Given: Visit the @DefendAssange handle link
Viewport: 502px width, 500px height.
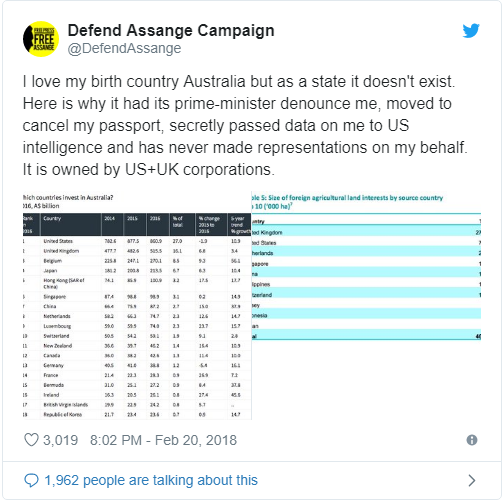Looking at the screenshot, I should 124,48.
